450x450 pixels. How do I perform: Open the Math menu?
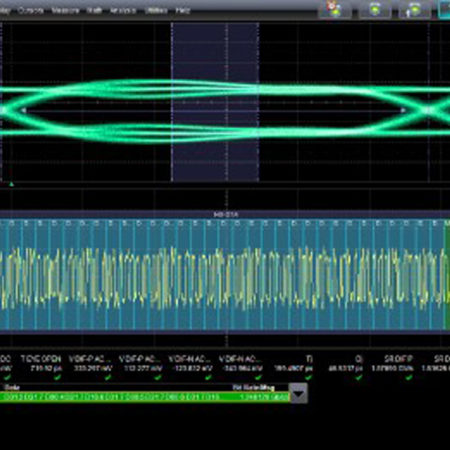(x=94, y=11)
